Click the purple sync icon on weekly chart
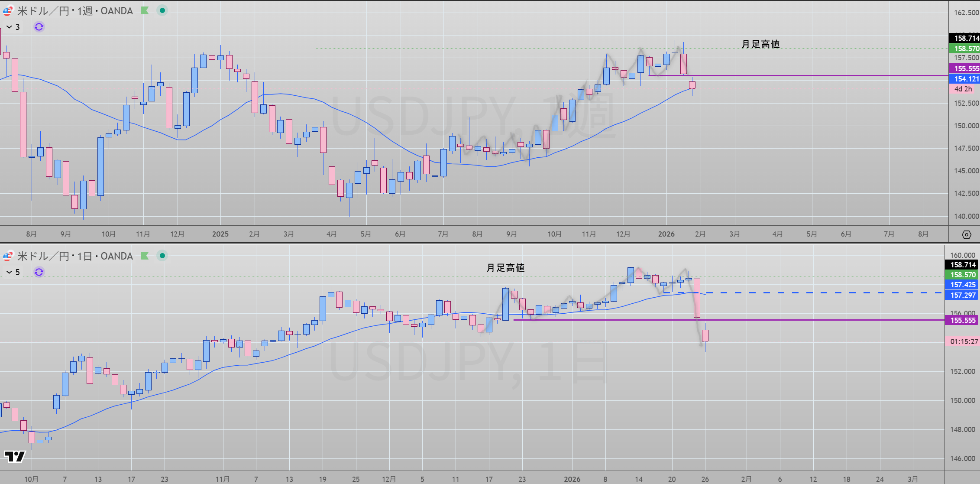Viewport: 980px width, 484px height. (x=39, y=27)
